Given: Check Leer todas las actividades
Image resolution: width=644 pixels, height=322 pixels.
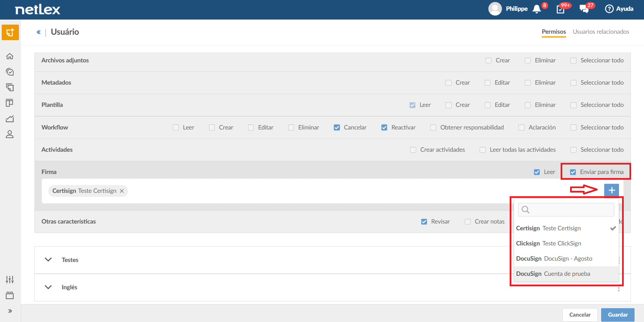Looking at the screenshot, I should pos(483,150).
